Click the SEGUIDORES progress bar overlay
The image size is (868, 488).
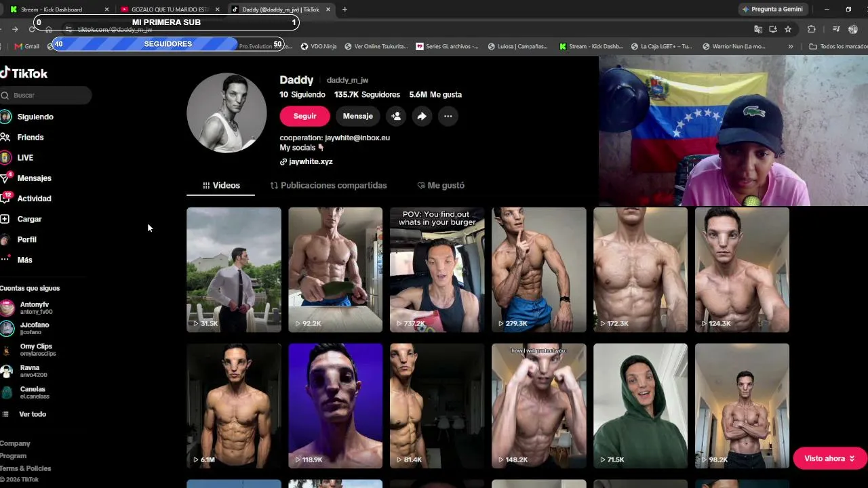tap(167, 44)
